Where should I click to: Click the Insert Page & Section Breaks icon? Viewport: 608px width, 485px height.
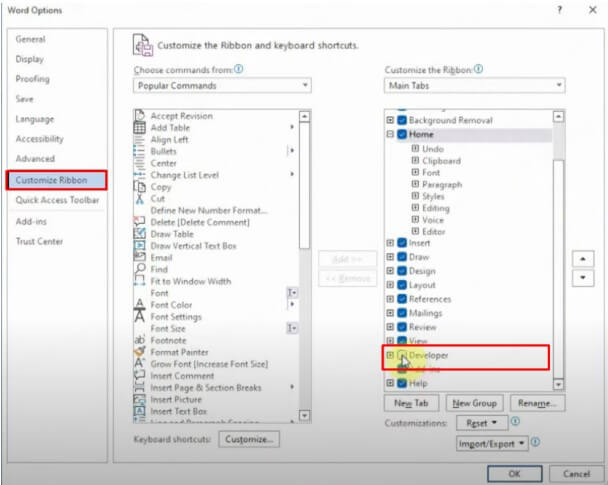tap(140, 387)
